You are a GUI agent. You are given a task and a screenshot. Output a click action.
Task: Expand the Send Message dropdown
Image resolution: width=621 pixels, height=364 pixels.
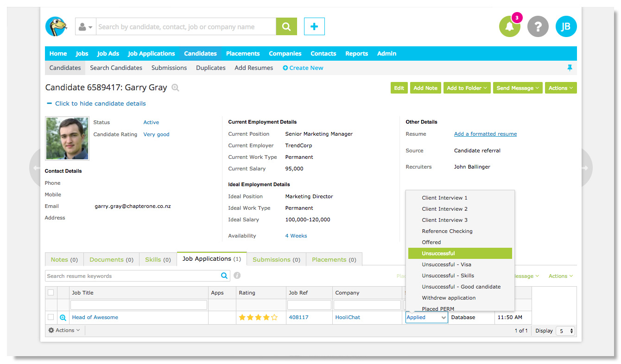coord(518,88)
